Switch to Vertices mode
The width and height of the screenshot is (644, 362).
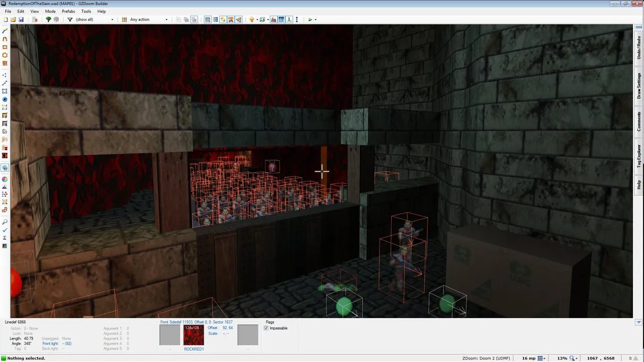5,75
